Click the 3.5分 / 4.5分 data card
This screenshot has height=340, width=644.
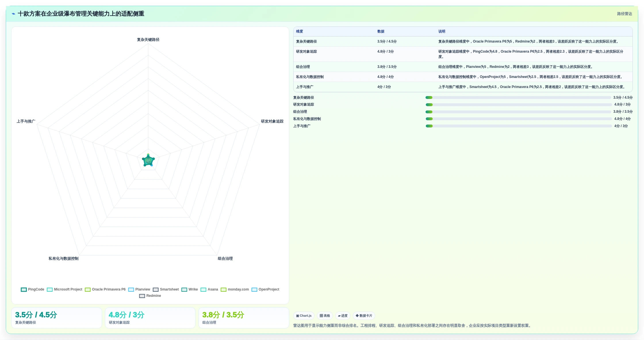pos(57,318)
